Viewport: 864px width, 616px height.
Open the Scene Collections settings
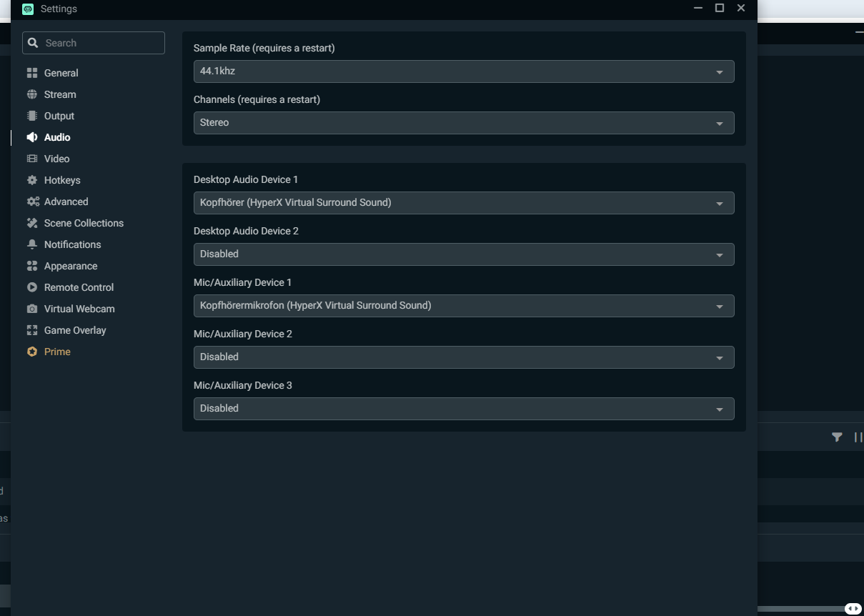coord(84,223)
